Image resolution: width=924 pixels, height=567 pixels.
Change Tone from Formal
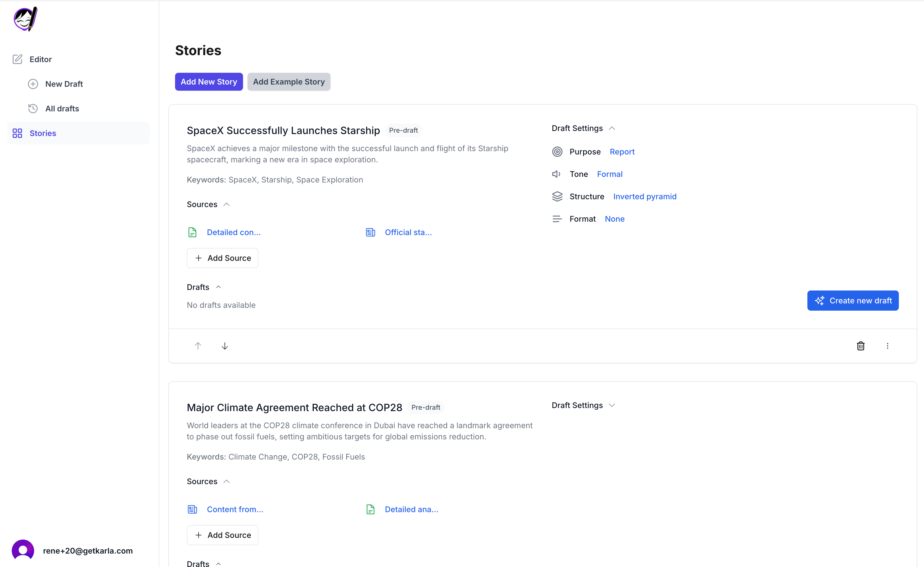tap(609, 174)
